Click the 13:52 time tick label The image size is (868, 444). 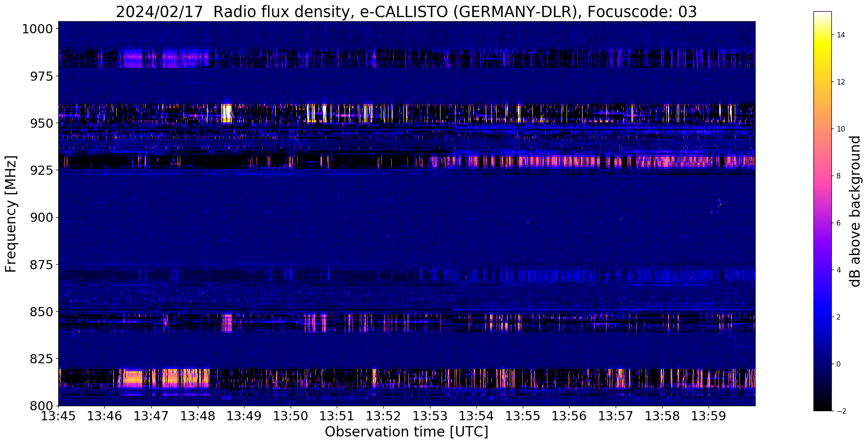pyautogui.click(x=383, y=416)
